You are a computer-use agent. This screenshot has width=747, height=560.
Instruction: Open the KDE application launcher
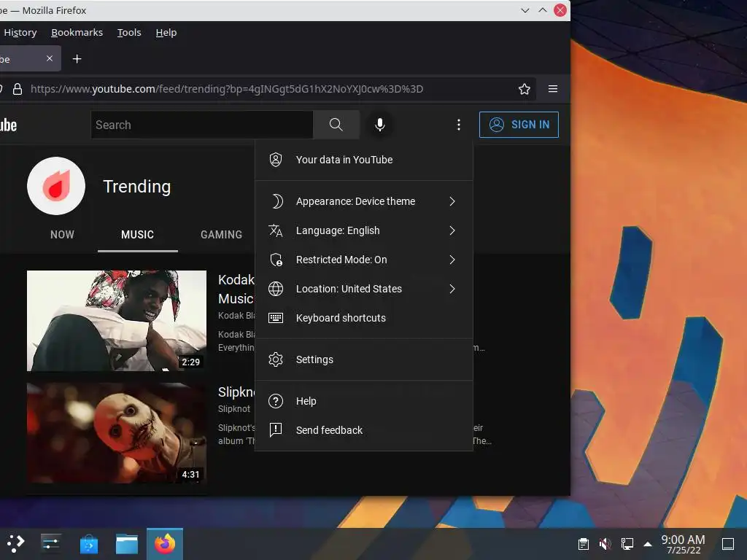(15, 543)
